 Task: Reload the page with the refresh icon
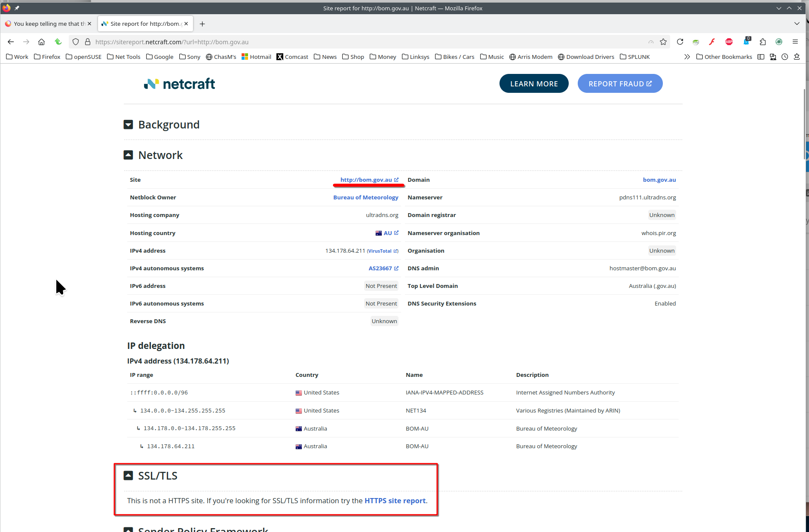click(x=680, y=42)
